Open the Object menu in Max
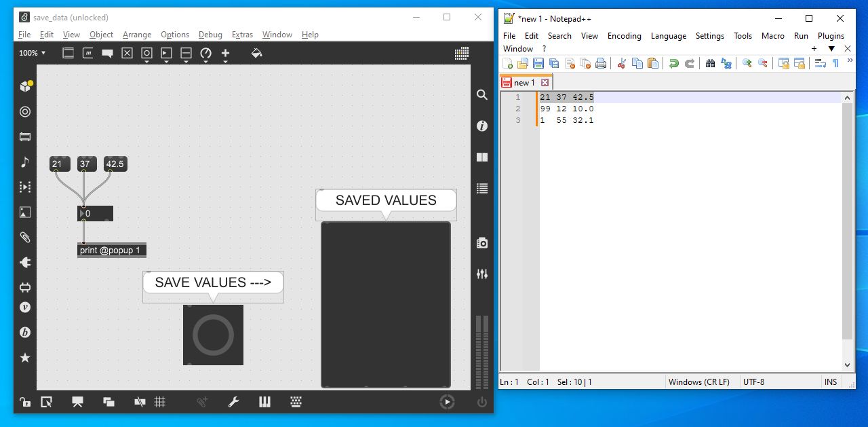Image resolution: width=868 pixels, height=427 pixels. [102, 35]
